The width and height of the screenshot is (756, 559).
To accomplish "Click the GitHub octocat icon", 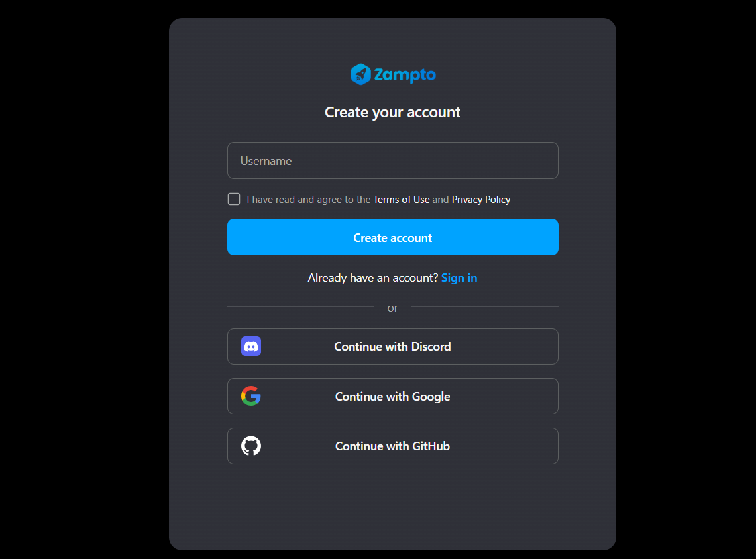I will (x=251, y=446).
